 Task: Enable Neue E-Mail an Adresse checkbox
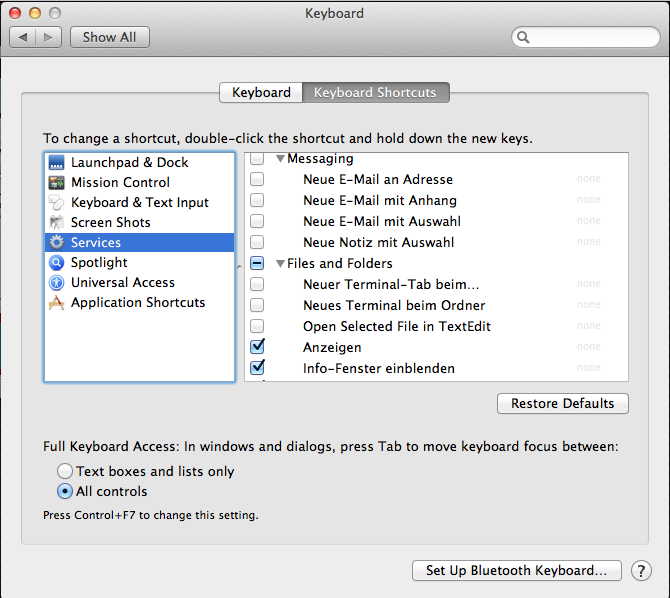tap(257, 179)
